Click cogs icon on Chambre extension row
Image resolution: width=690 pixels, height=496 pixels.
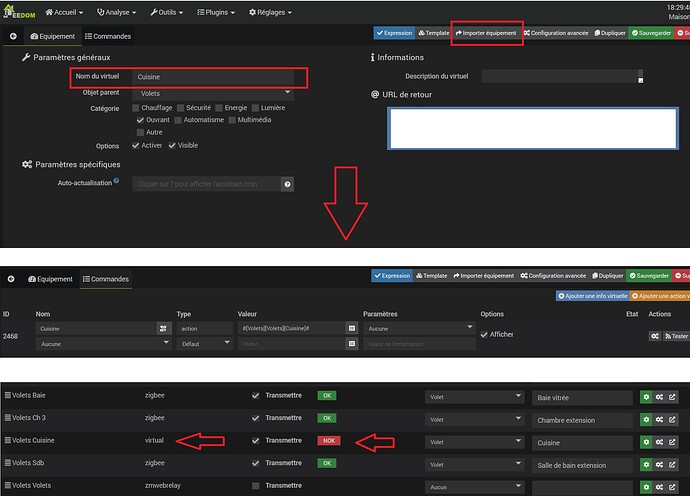pos(659,420)
